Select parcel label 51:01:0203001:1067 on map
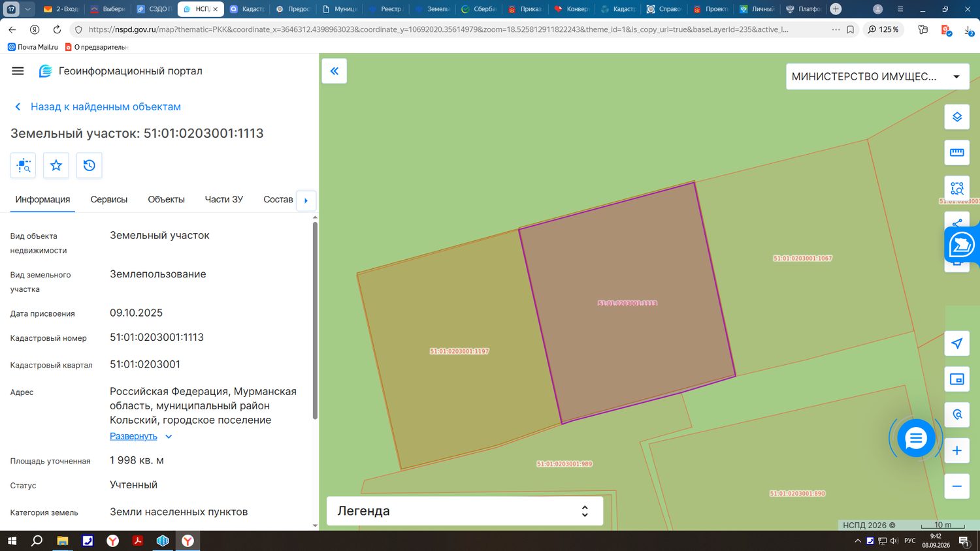This screenshot has height=551, width=980. [x=802, y=259]
